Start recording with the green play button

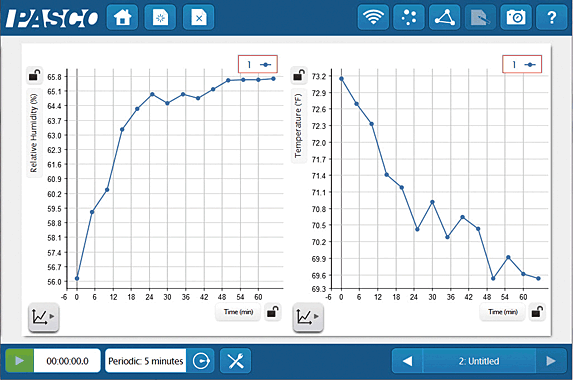coord(20,361)
